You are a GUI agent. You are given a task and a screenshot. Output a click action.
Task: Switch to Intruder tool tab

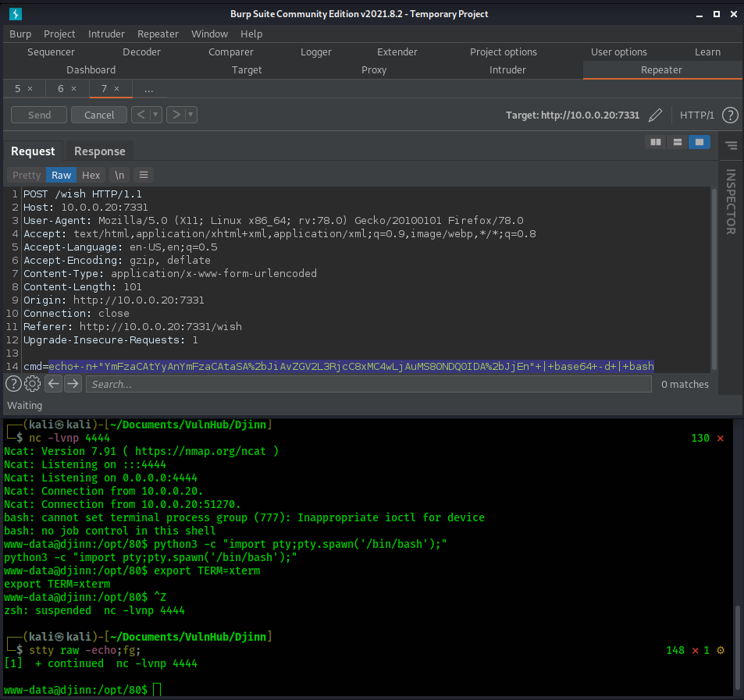507,70
